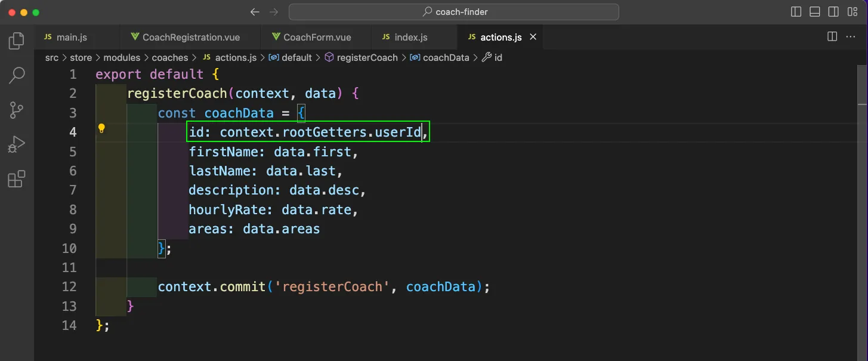Click 'registerCoach(context, data) {' on line 2

(x=243, y=94)
